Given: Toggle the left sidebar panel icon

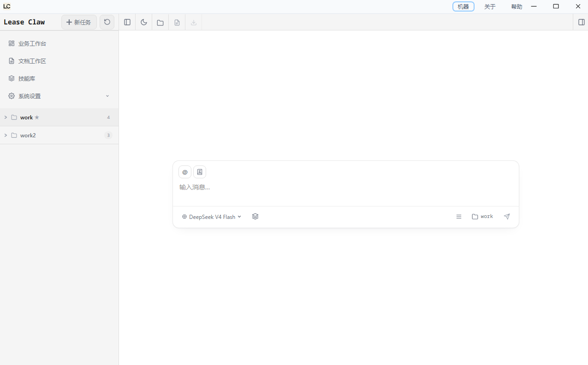Looking at the screenshot, I should [x=127, y=22].
